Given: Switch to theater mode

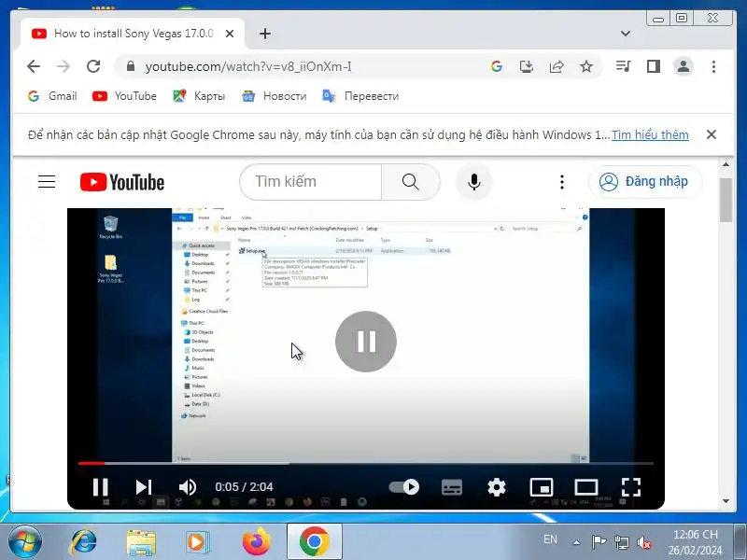Looking at the screenshot, I should click(586, 487).
